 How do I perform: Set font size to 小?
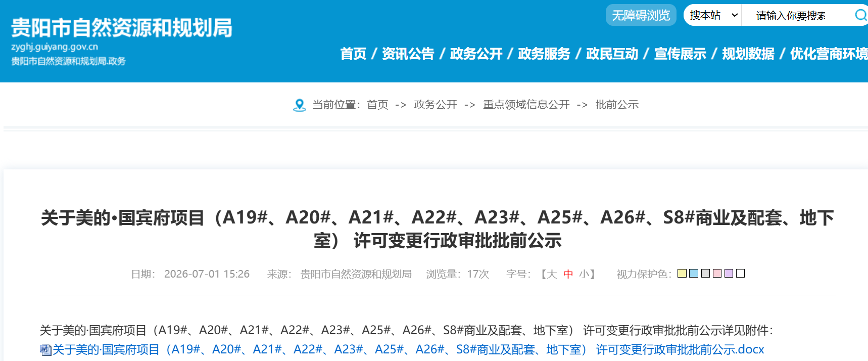[x=584, y=274]
